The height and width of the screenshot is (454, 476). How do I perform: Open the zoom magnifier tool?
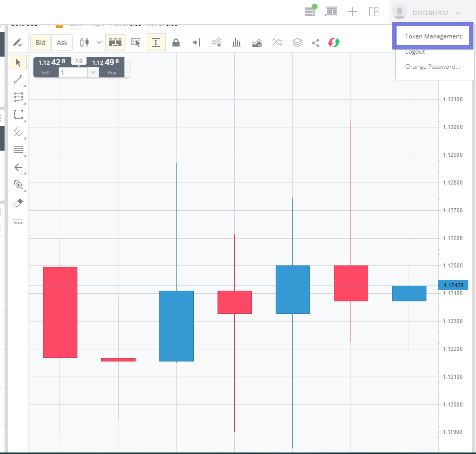18,185
